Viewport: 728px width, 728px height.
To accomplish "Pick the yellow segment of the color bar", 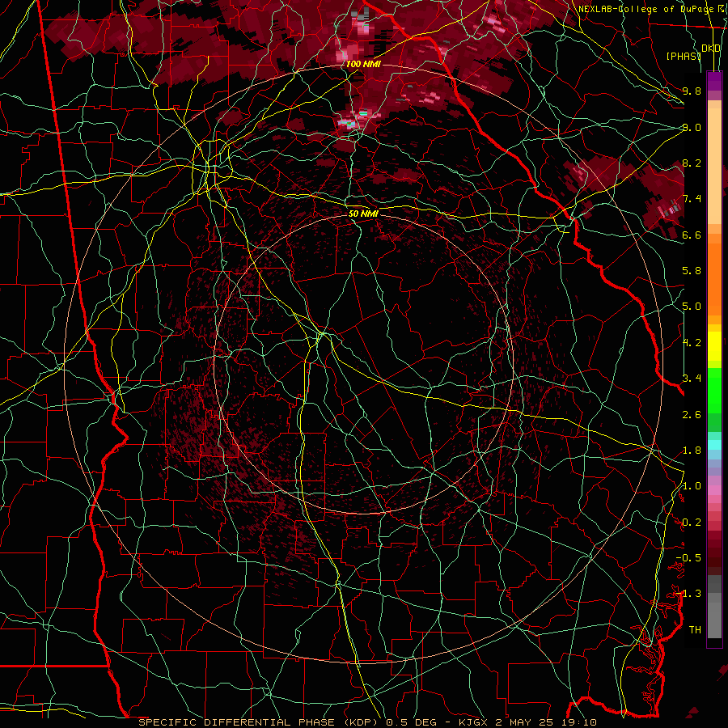I will point(714,346).
